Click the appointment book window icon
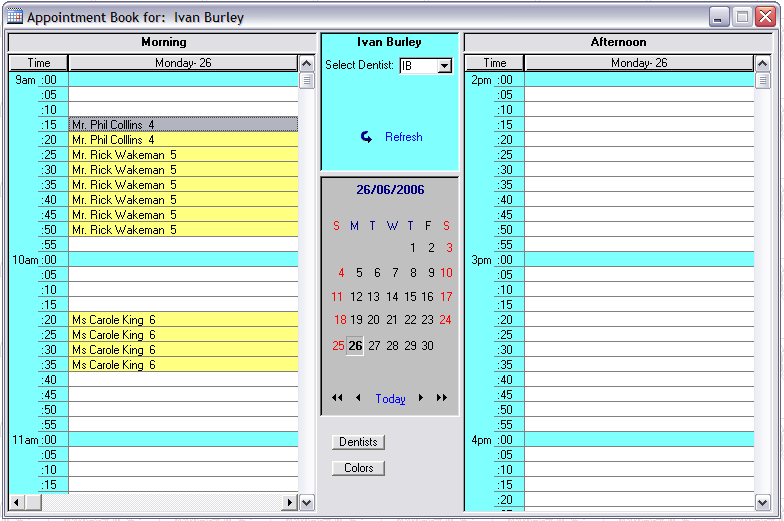 (x=14, y=16)
